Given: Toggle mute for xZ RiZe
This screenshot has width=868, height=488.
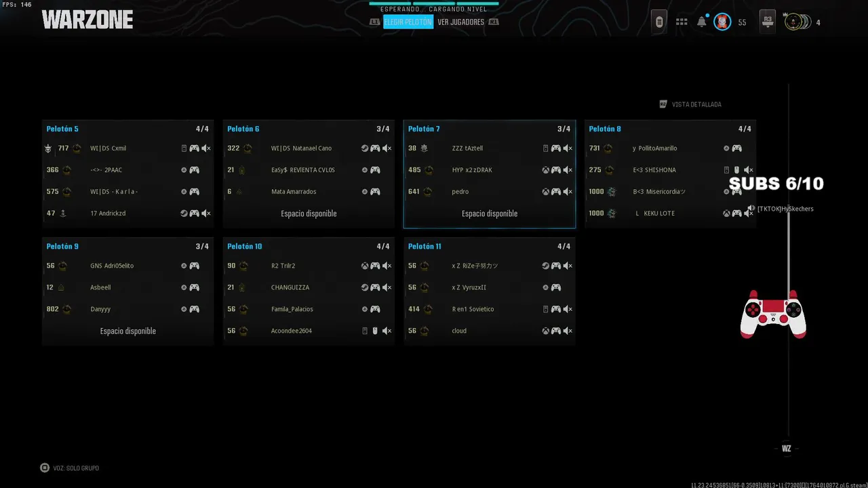Looking at the screenshot, I should [568, 266].
